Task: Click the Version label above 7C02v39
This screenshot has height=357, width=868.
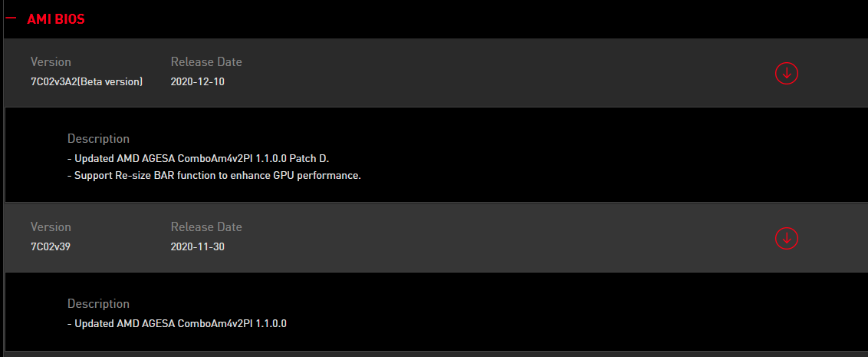Action: tap(51, 227)
